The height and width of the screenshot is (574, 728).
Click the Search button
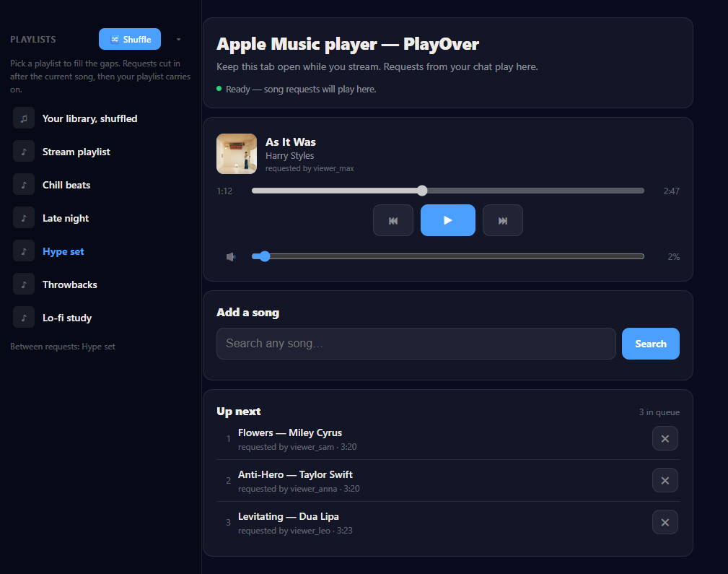[651, 344]
